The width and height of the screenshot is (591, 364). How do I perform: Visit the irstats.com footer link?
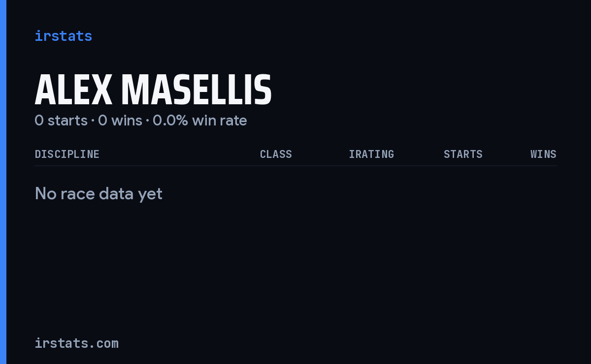(x=76, y=343)
